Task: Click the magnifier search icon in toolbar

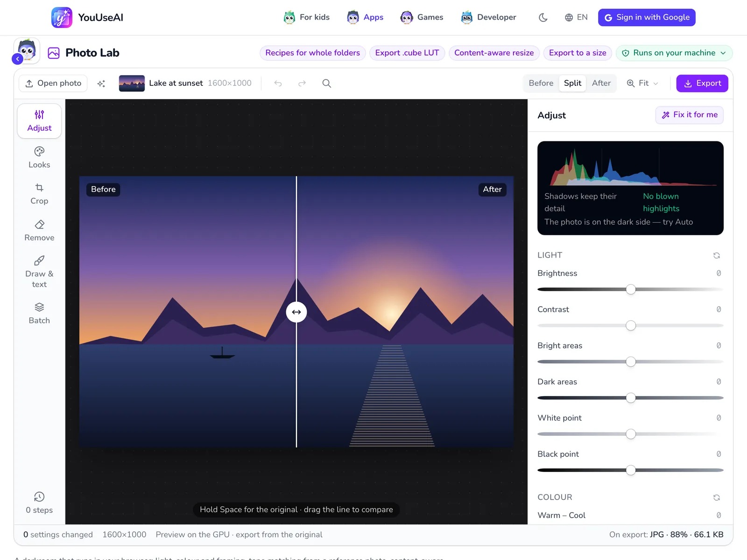Action: click(327, 83)
